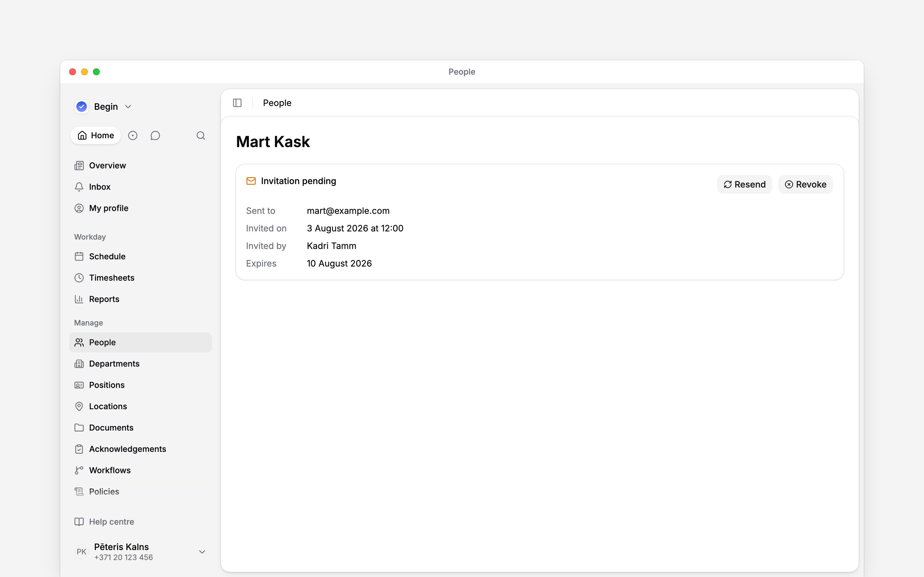Select the Home tab
This screenshot has height=577, width=924.
tap(95, 135)
